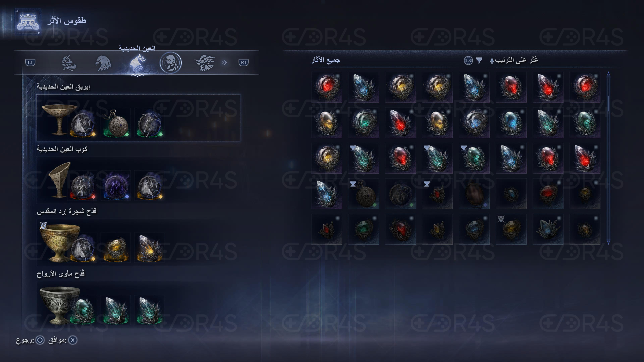This screenshot has height=362, width=644.
Task: Click the dark pocket-watch relic in the grid
Action: tap(363, 194)
